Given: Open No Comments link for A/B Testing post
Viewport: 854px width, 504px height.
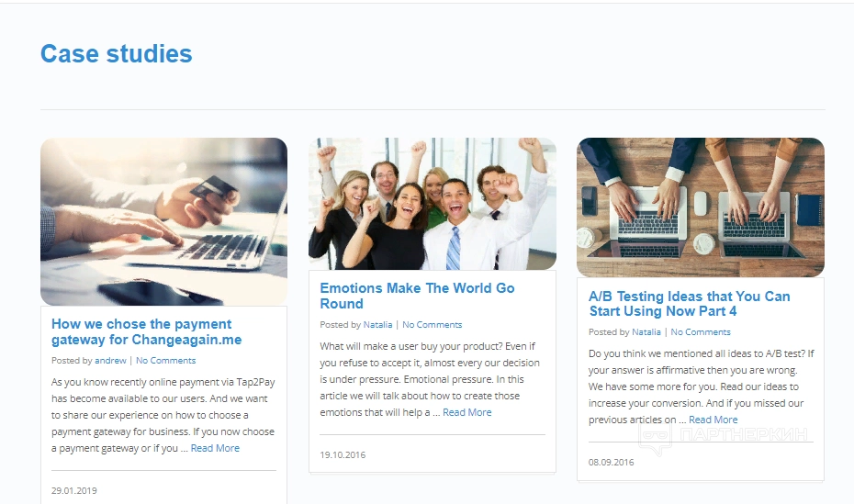Looking at the screenshot, I should (701, 332).
